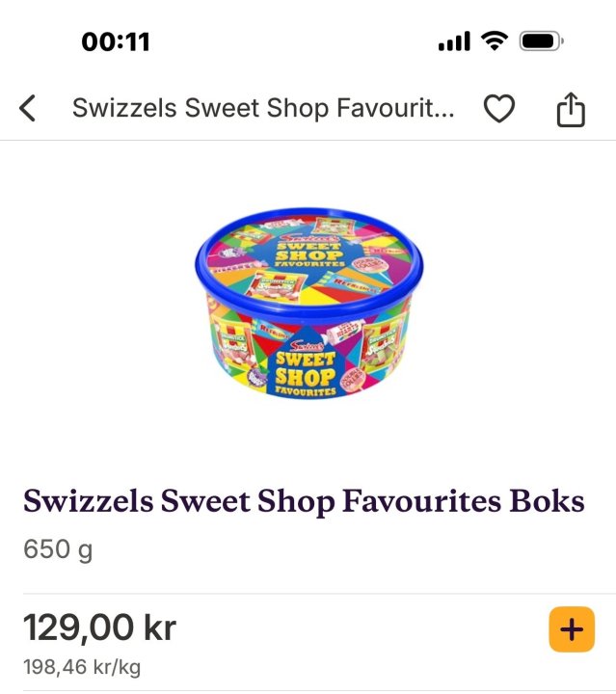Tap the Wi-Fi status icon

tap(495, 40)
